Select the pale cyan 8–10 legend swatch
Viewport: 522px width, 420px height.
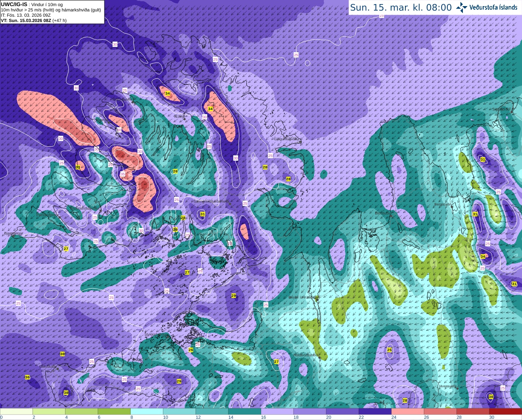click(x=147, y=411)
